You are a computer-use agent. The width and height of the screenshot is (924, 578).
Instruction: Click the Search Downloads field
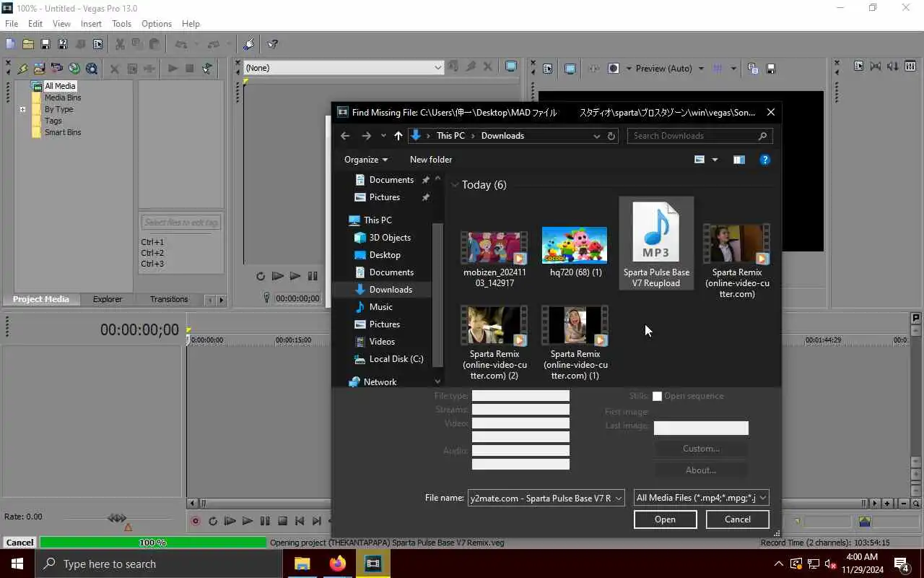[699, 136]
